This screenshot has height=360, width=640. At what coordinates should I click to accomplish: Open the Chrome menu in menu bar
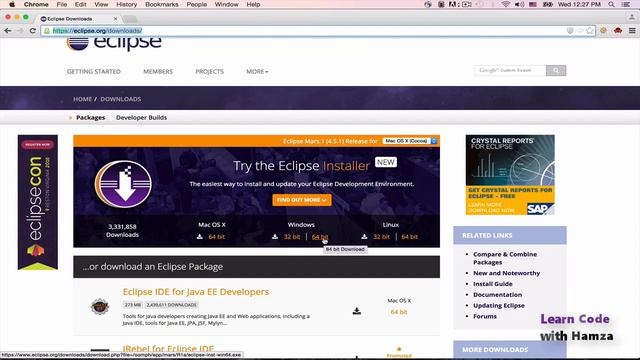[x=36, y=4]
